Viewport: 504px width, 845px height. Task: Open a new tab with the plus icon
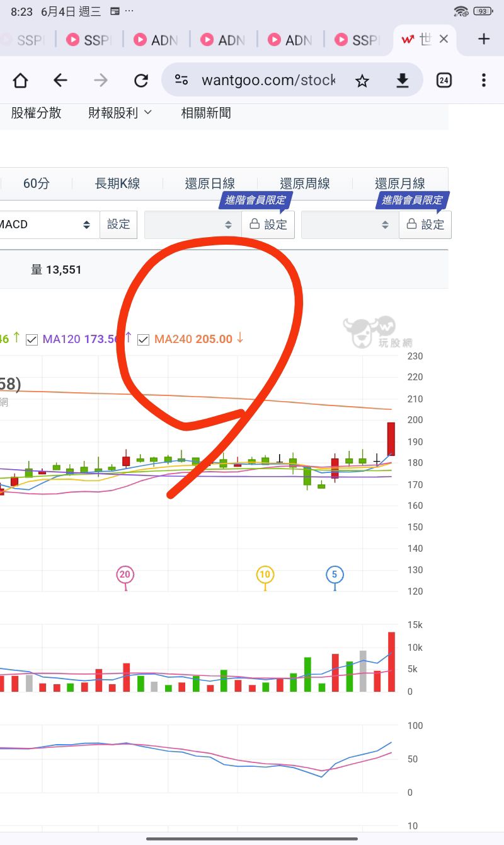[x=484, y=39]
